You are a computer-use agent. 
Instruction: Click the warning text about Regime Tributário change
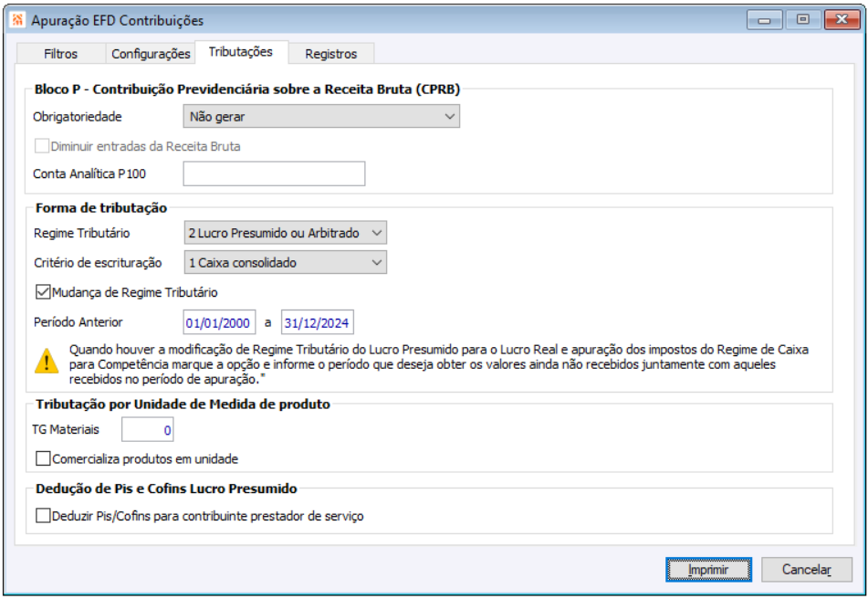coord(438,364)
